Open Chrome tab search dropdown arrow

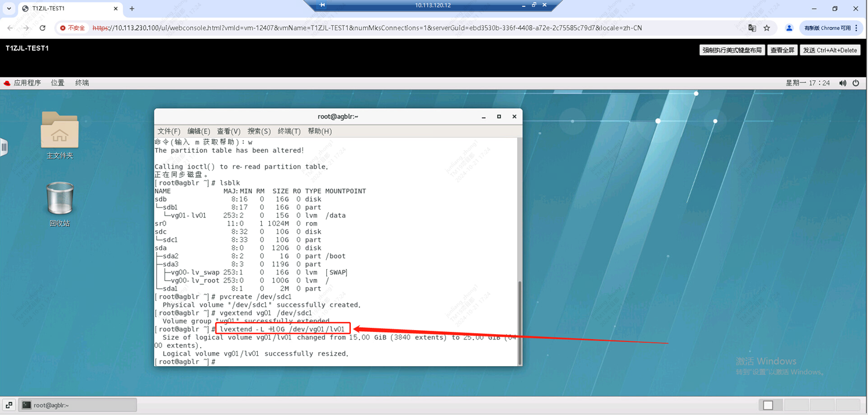(9, 9)
